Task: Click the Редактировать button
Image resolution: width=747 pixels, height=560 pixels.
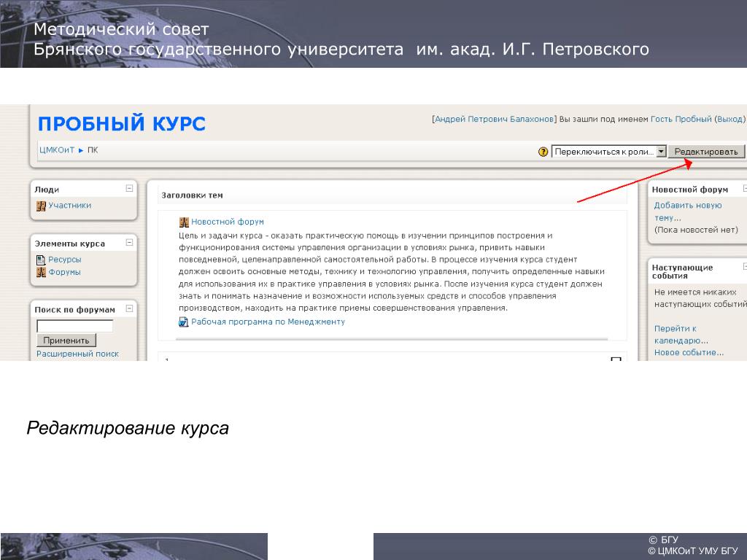Action: click(x=706, y=152)
